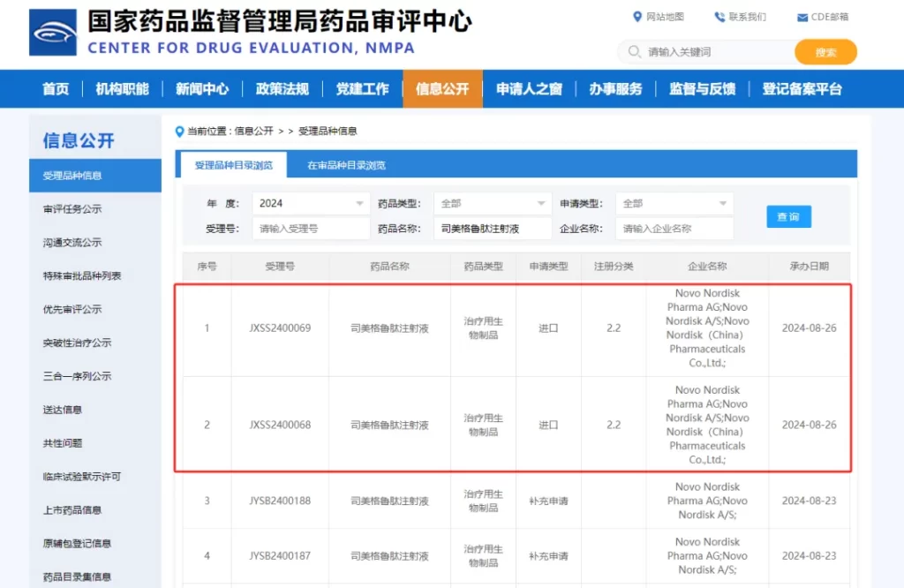This screenshot has width=904, height=588.
Task: Open 办事服务 in the navigation bar
Action: 615,89
